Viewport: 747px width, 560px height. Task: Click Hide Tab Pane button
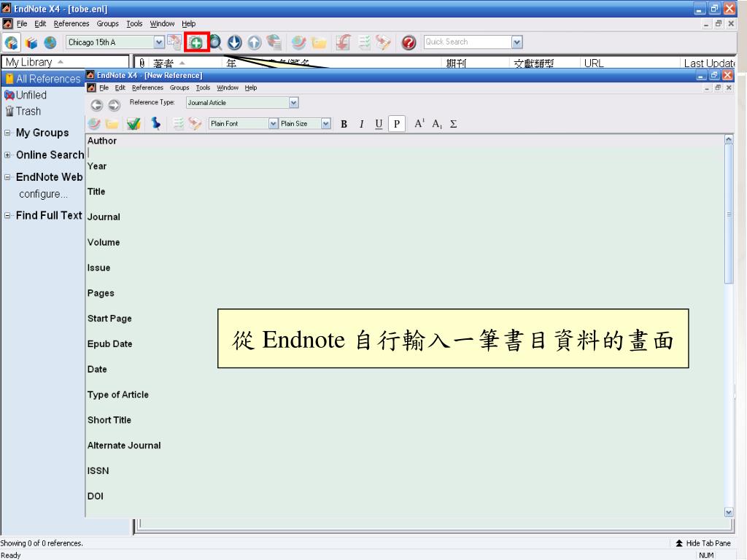pos(703,543)
